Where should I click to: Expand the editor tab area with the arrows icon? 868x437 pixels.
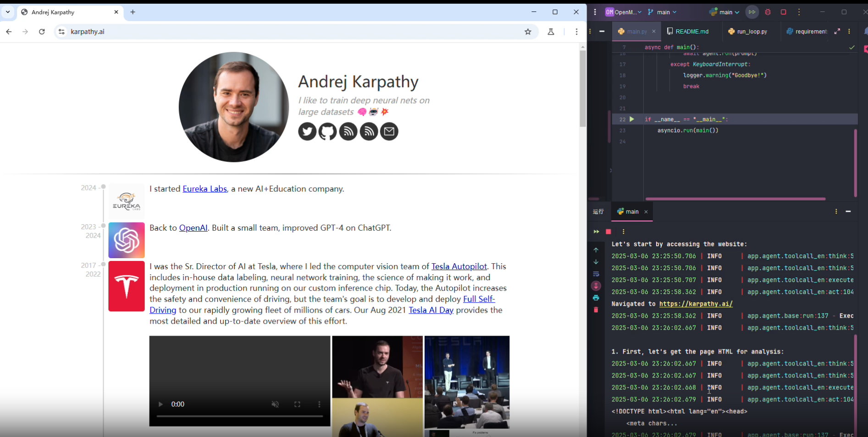point(837,31)
